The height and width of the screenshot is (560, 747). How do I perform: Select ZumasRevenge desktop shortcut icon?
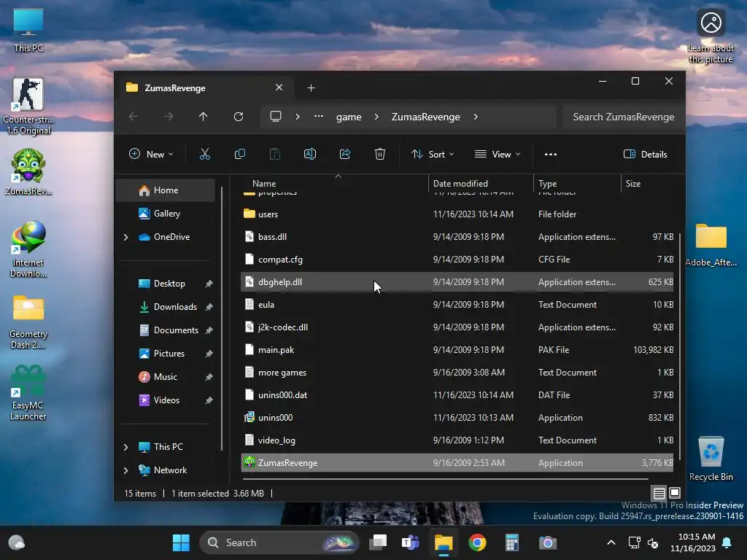(x=28, y=171)
